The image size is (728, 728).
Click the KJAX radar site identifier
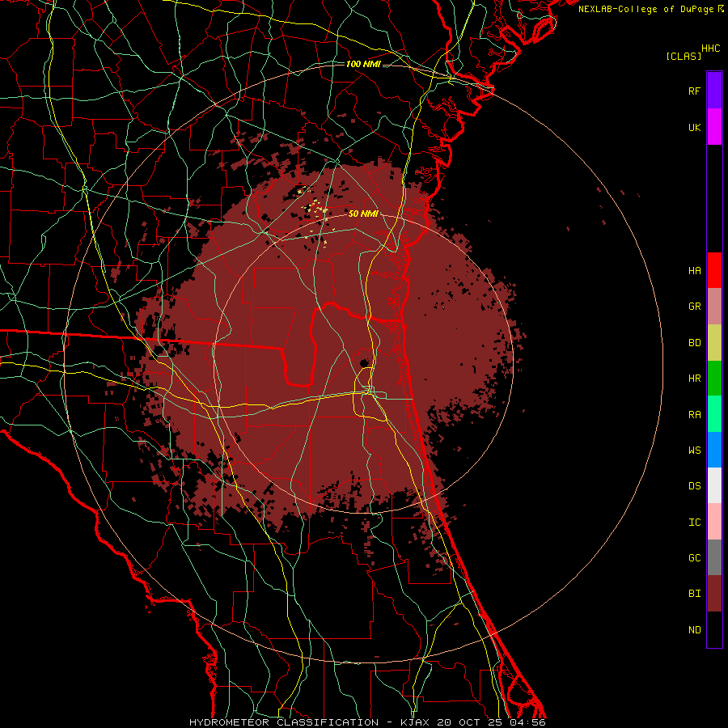[415, 722]
